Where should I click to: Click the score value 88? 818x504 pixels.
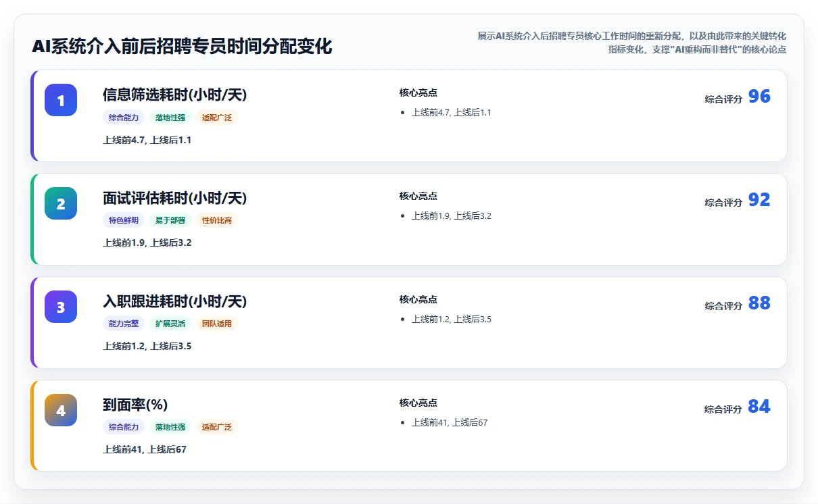coord(759,303)
